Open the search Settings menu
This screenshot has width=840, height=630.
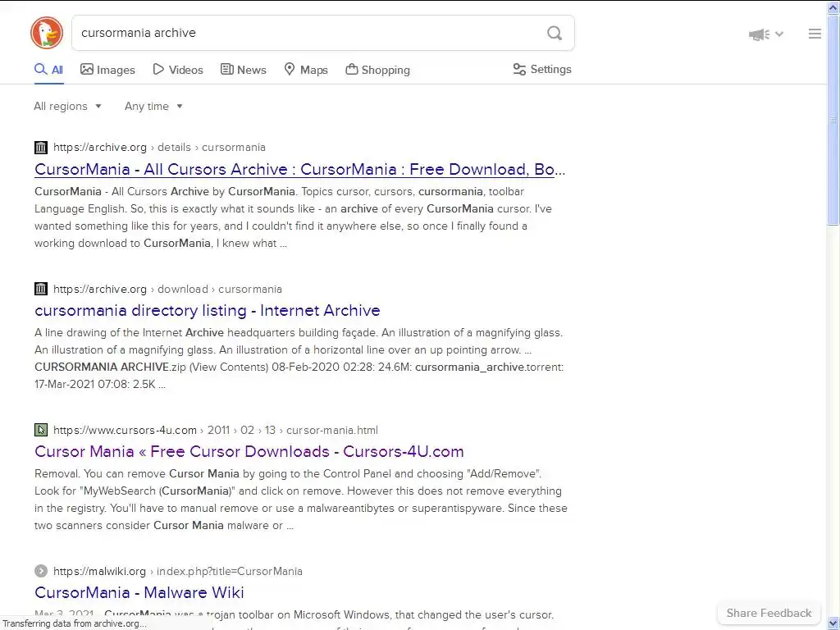click(x=542, y=69)
